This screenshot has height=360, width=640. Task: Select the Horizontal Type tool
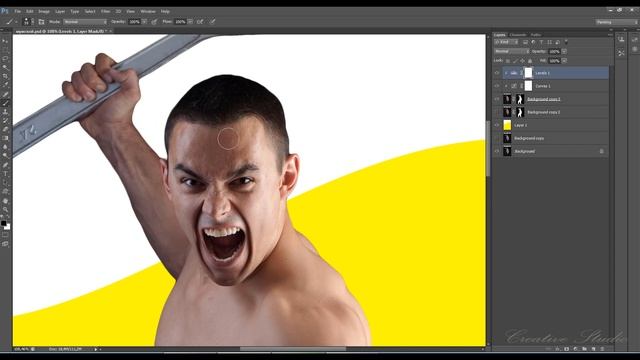[5, 174]
